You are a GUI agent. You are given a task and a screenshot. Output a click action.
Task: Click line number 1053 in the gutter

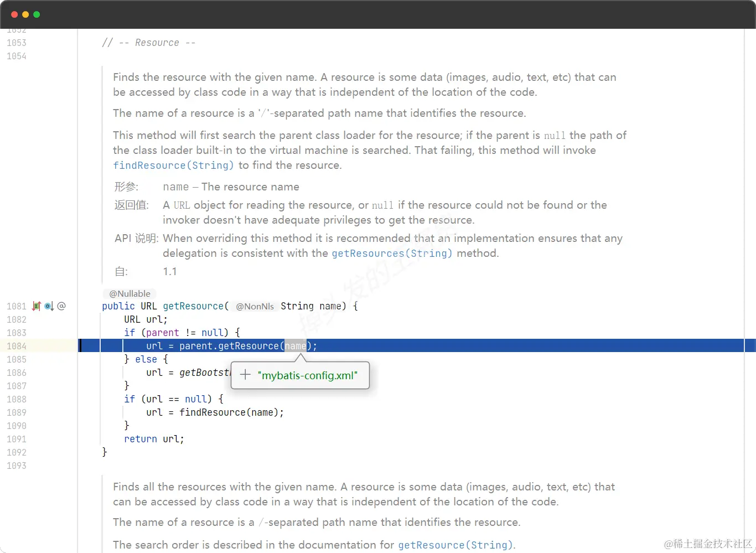pos(17,43)
